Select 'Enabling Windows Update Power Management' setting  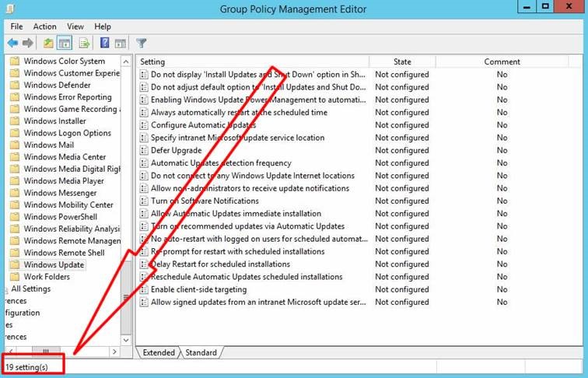258,100
